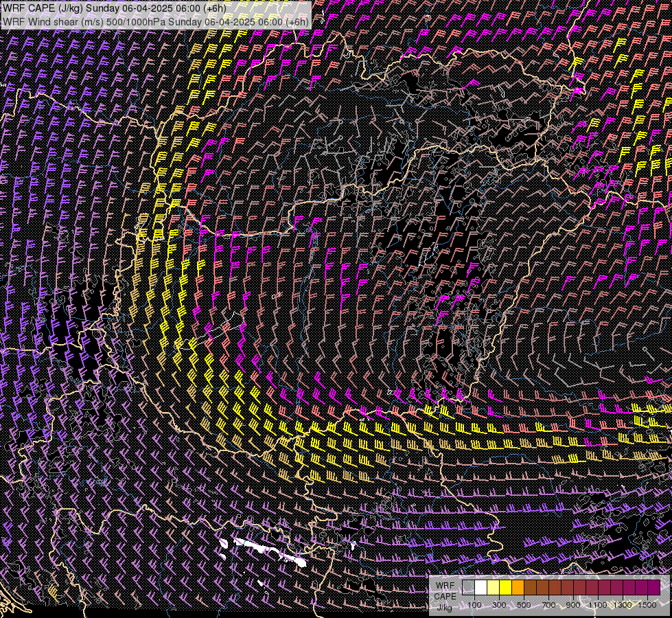Click the 100 legend value
This screenshot has width=672, height=618.
[x=474, y=605]
